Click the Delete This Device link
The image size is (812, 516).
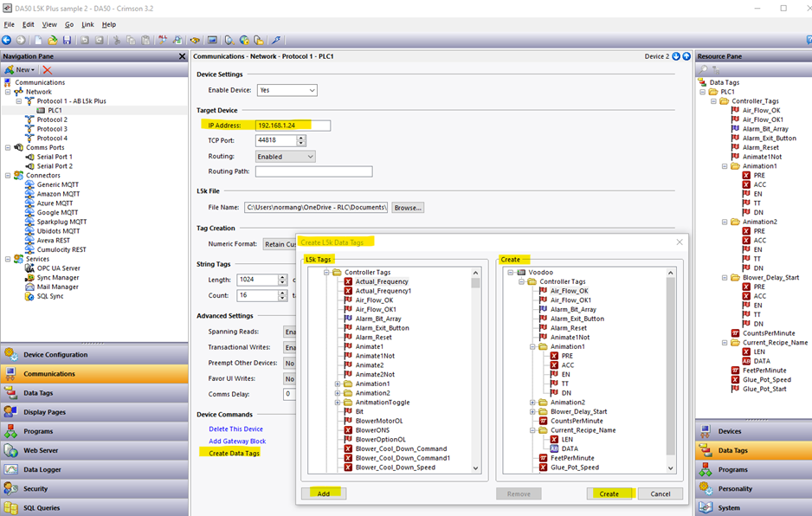click(x=235, y=429)
